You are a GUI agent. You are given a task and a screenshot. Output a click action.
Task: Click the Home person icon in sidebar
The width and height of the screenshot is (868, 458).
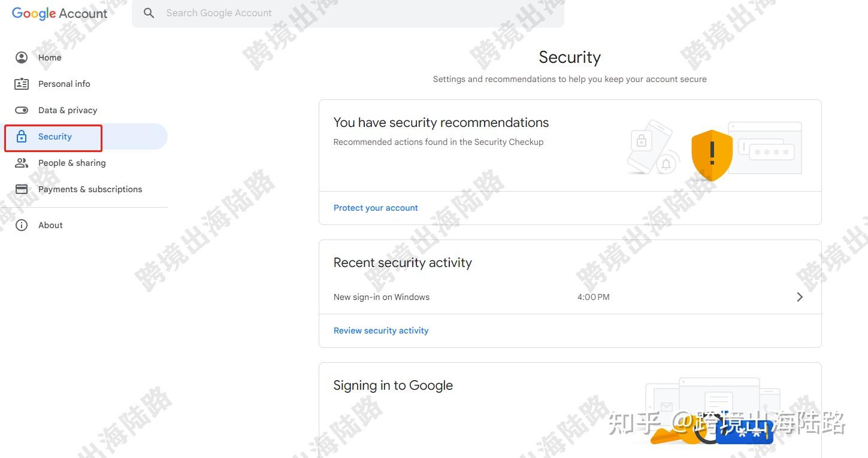click(22, 57)
